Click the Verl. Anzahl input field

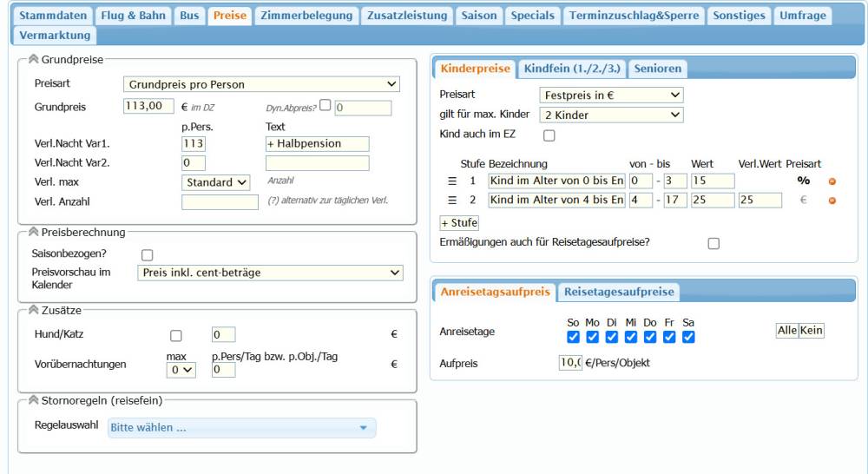[x=220, y=202]
